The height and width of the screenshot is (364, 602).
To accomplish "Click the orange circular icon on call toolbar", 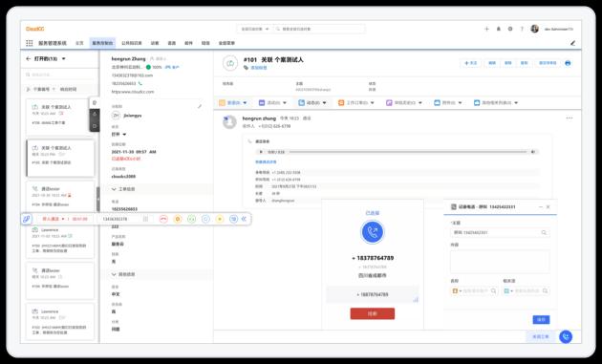I will [x=178, y=219].
